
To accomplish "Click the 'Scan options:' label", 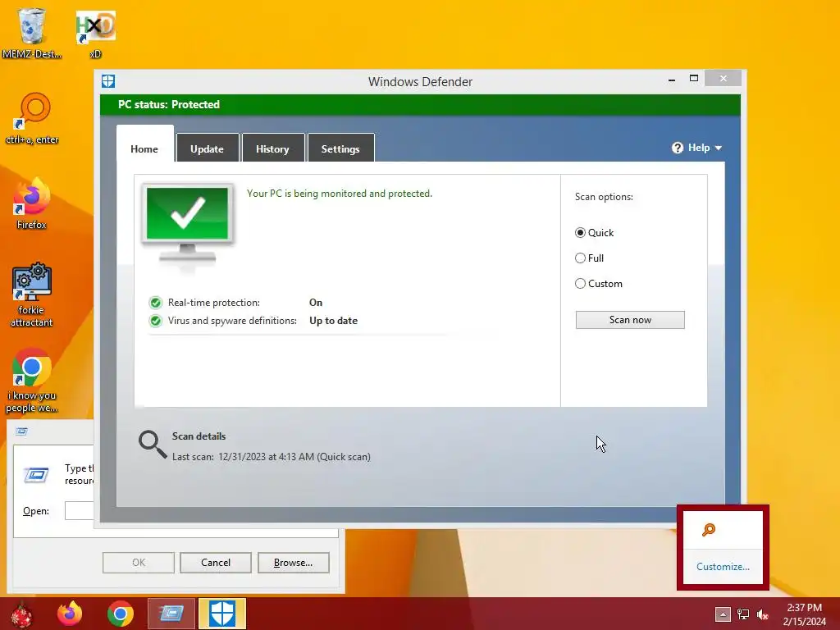I will click(x=604, y=197).
